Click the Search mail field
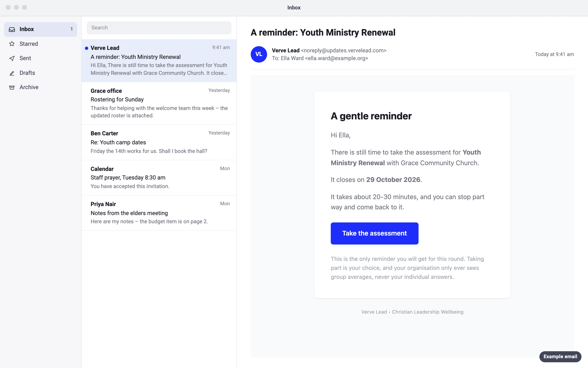Viewport: 588px width, 368px height. [x=159, y=28]
